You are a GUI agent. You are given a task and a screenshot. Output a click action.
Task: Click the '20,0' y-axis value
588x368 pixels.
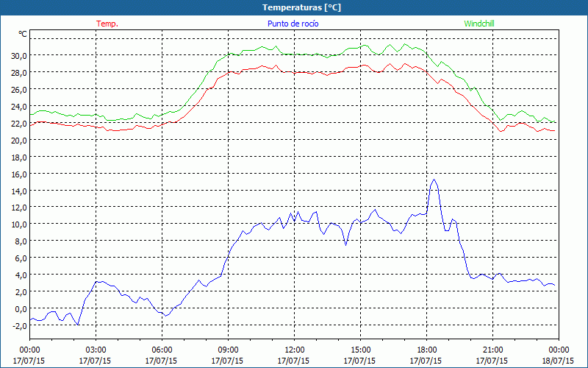pos(19,140)
